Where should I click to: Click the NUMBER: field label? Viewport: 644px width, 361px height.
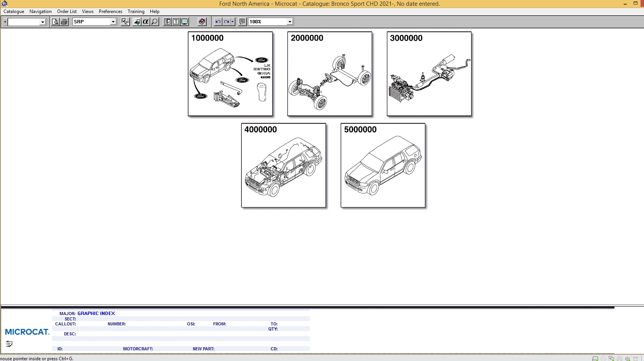click(x=117, y=324)
